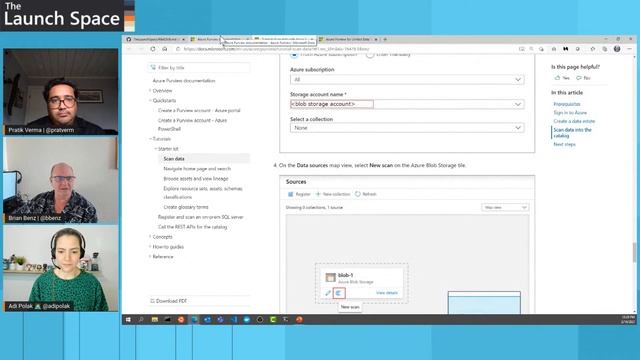The width and height of the screenshot is (640, 360).
Task: Open the Windows taskbar search icon
Action: point(141,320)
